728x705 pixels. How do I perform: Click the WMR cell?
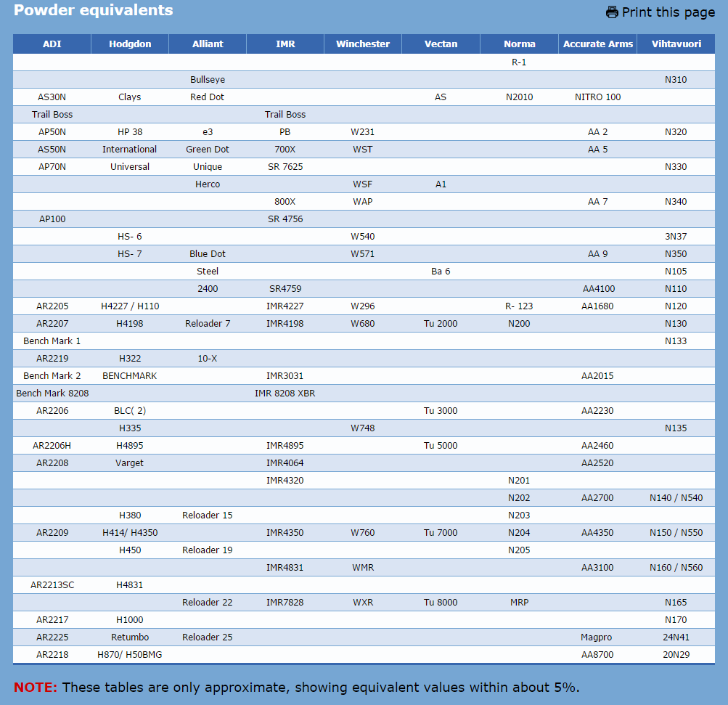click(363, 568)
